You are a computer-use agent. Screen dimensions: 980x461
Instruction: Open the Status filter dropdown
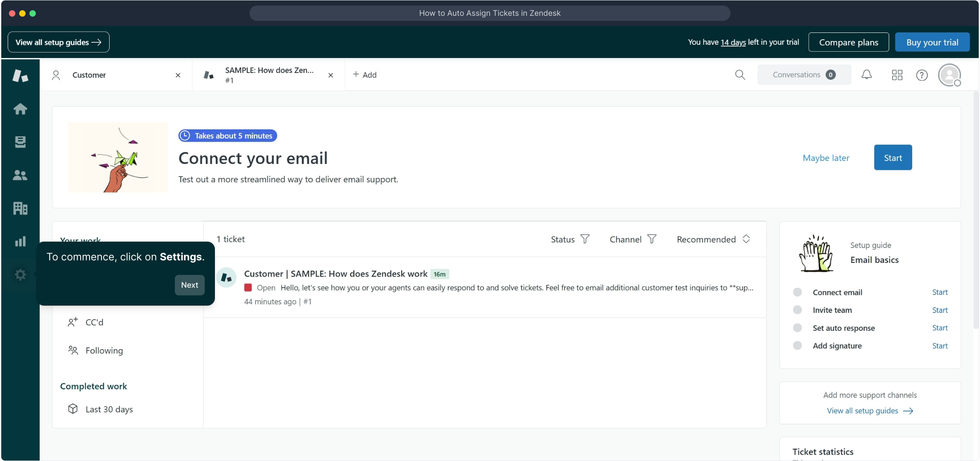pos(570,239)
